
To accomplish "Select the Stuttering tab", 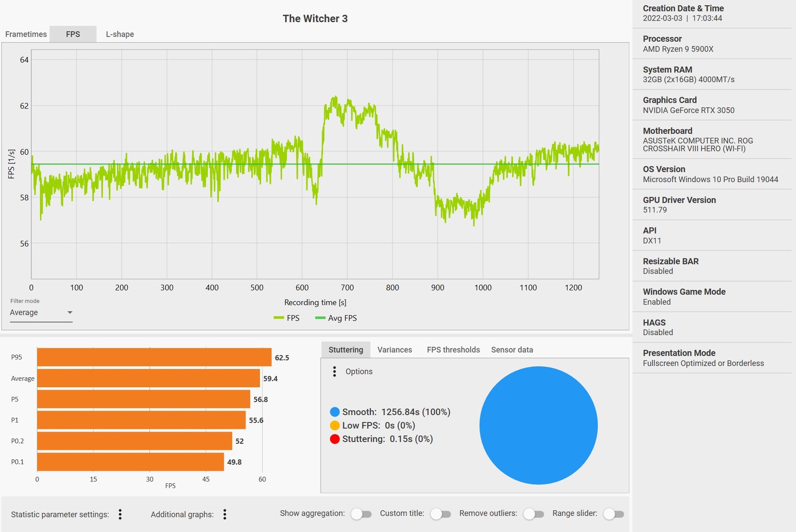I will pyautogui.click(x=346, y=350).
